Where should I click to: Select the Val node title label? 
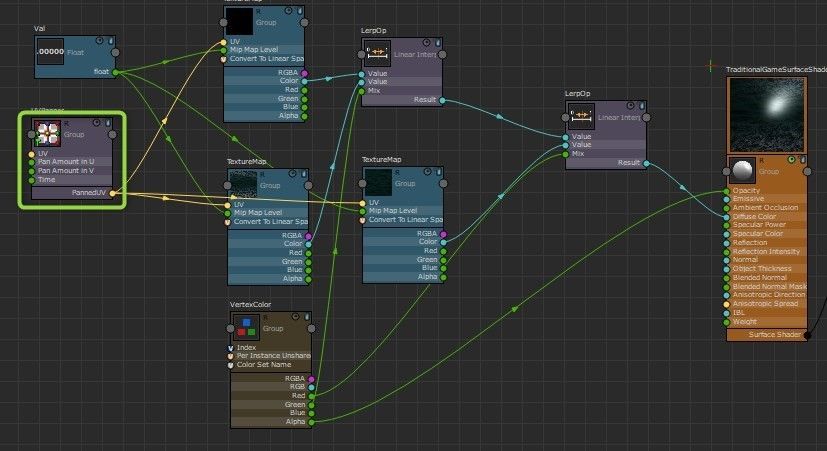[40, 28]
